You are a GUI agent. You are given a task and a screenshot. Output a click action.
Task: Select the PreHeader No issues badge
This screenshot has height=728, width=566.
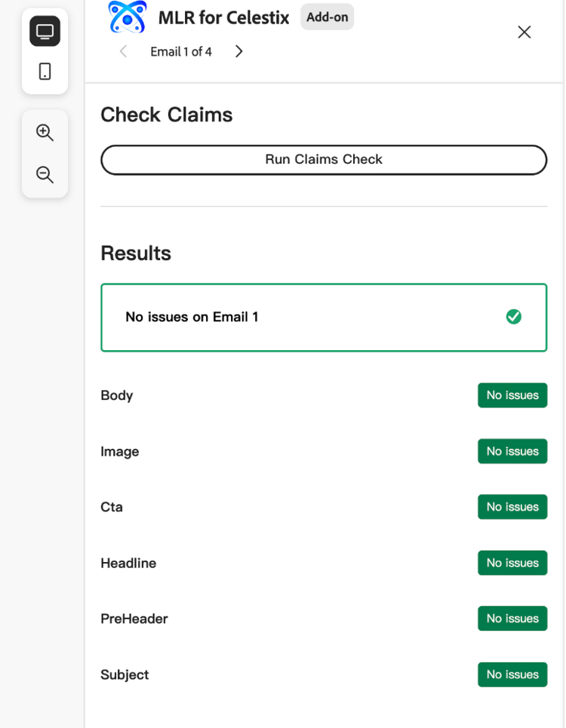point(512,619)
